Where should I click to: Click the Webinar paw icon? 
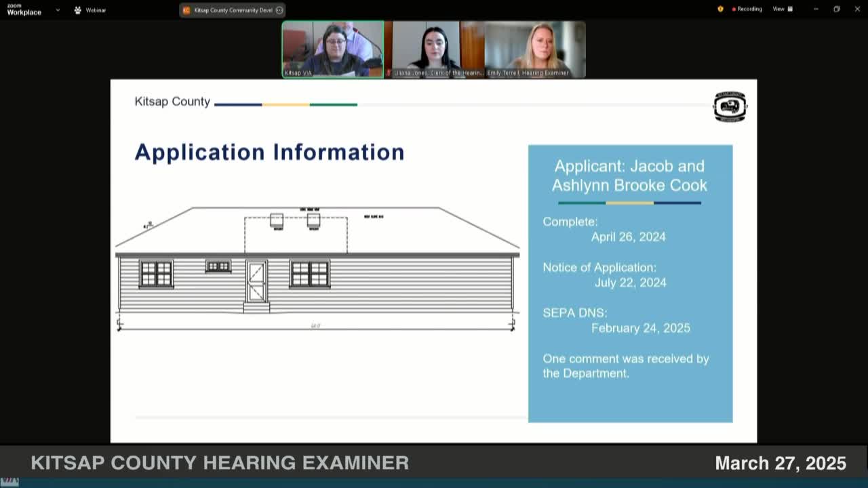(78, 10)
